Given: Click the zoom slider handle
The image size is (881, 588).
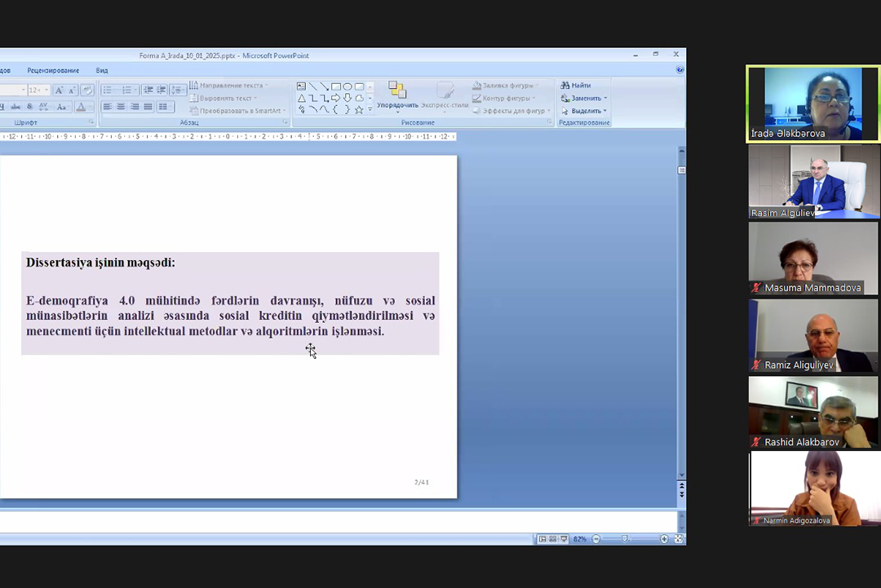Looking at the screenshot, I should [626, 539].
